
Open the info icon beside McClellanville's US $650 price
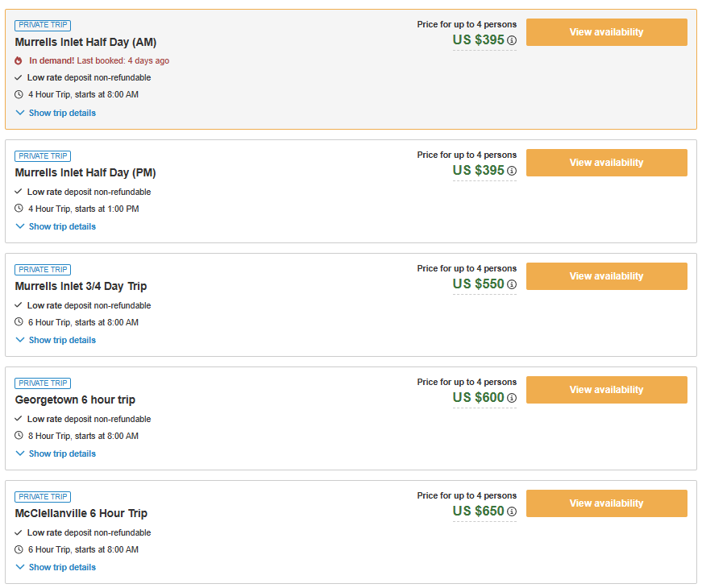512,511
